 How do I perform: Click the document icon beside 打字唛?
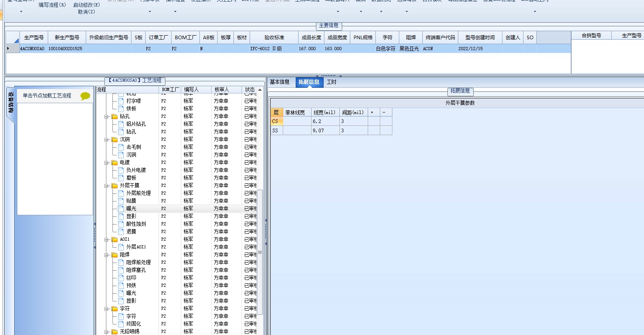[121, 101]
